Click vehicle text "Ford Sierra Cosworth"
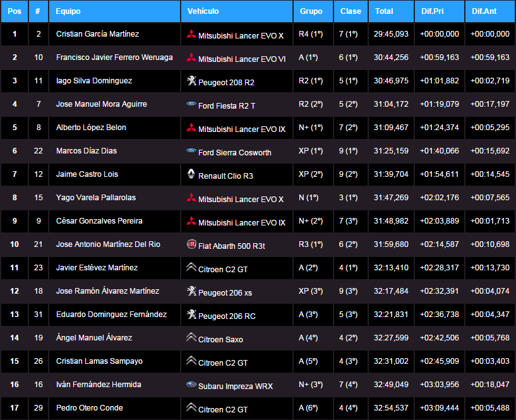Viewport: 516px width, 420px height. coord(235,152)
